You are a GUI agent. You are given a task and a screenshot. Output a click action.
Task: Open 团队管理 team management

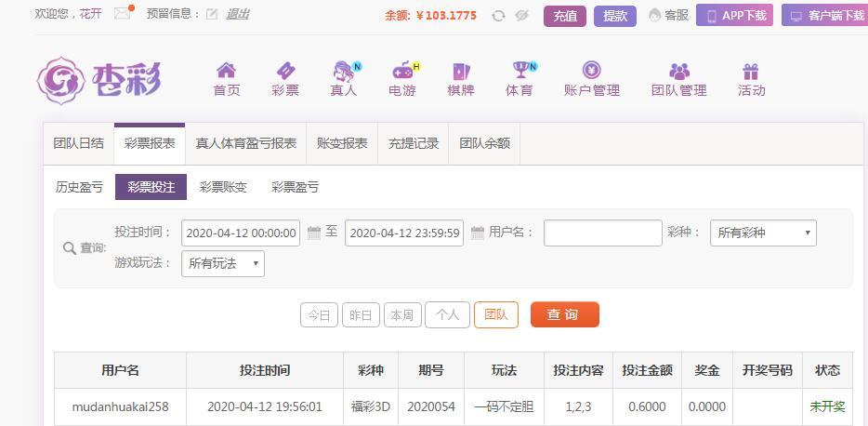pyautogui.click(x=679, y=80)
